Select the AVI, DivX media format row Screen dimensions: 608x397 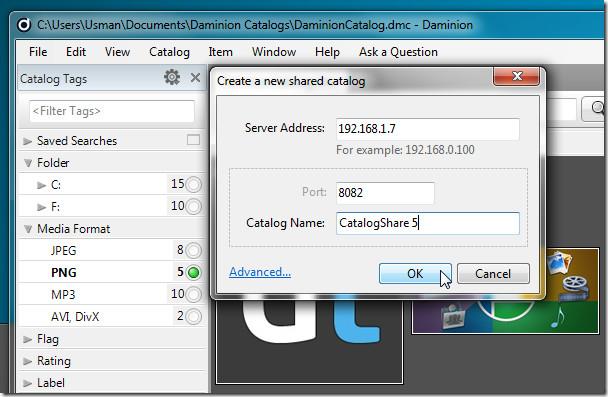tap(111, 317)
